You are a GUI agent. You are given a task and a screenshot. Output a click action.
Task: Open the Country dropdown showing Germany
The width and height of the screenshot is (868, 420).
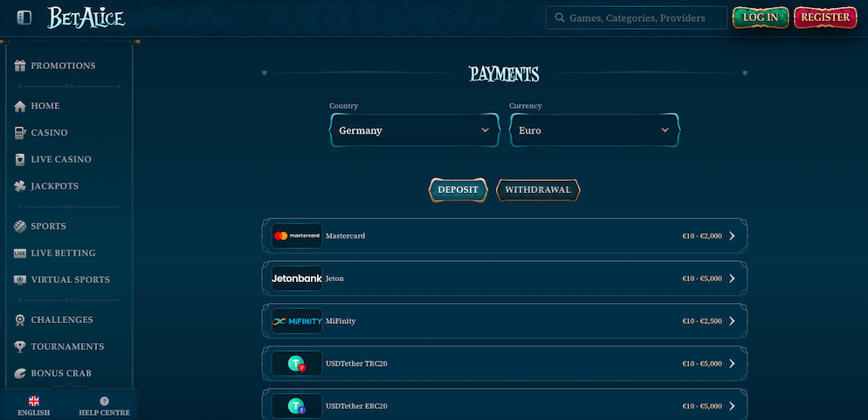tap(415, 130)
